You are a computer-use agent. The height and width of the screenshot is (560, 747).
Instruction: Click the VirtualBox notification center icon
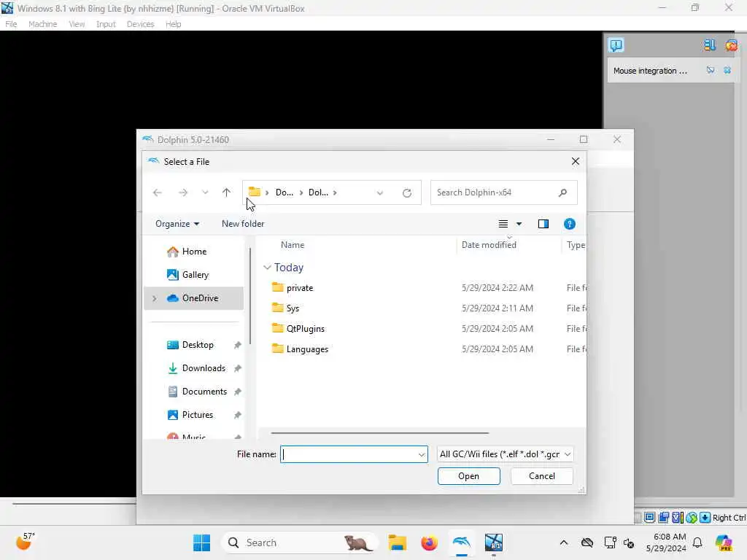pos(616,45)
